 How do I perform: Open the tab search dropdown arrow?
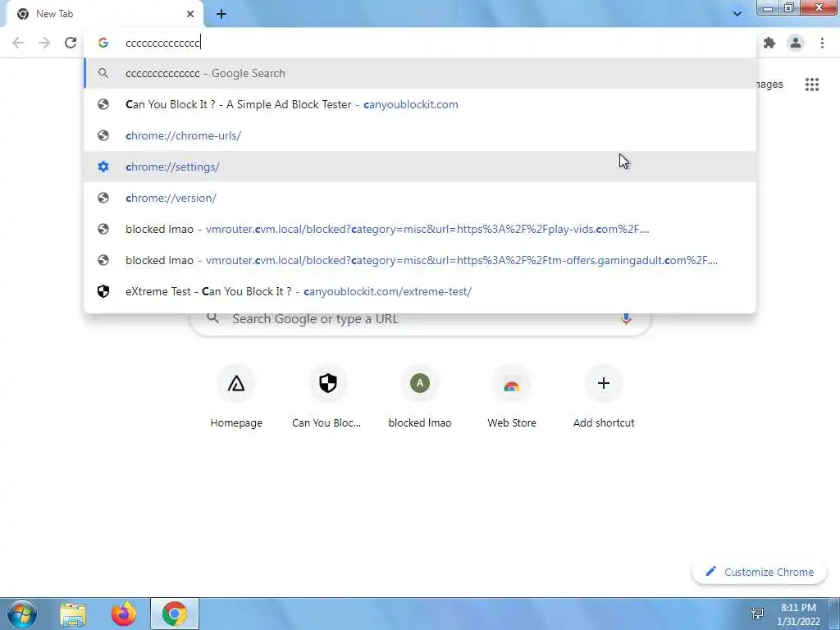point(737,14)
